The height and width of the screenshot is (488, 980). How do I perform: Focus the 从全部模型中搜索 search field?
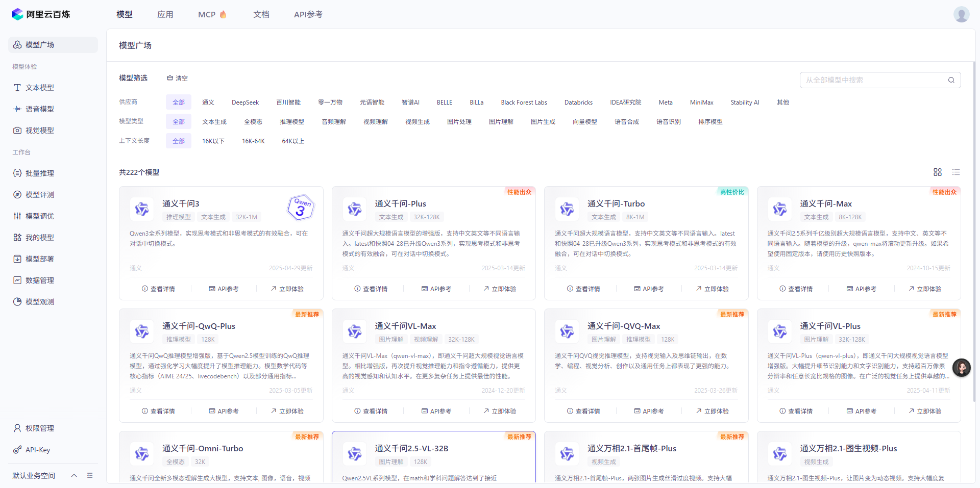(x=880, y=80)
